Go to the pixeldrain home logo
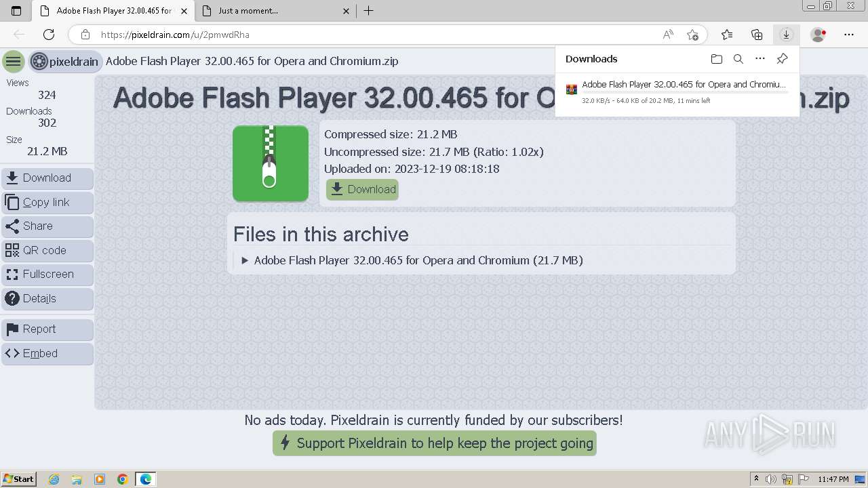Image resolution: width=868 pixels, height=488 pixels. (x=66, y=62)
